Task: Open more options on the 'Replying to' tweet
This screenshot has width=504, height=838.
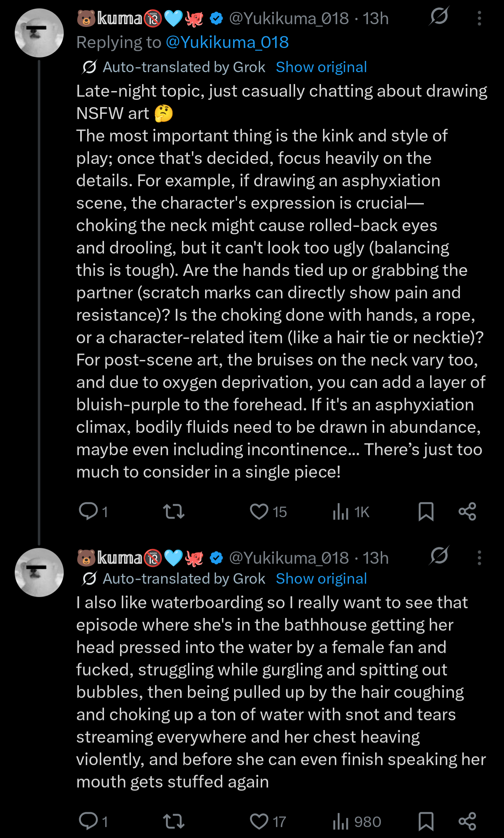Action: coord(479,18)
